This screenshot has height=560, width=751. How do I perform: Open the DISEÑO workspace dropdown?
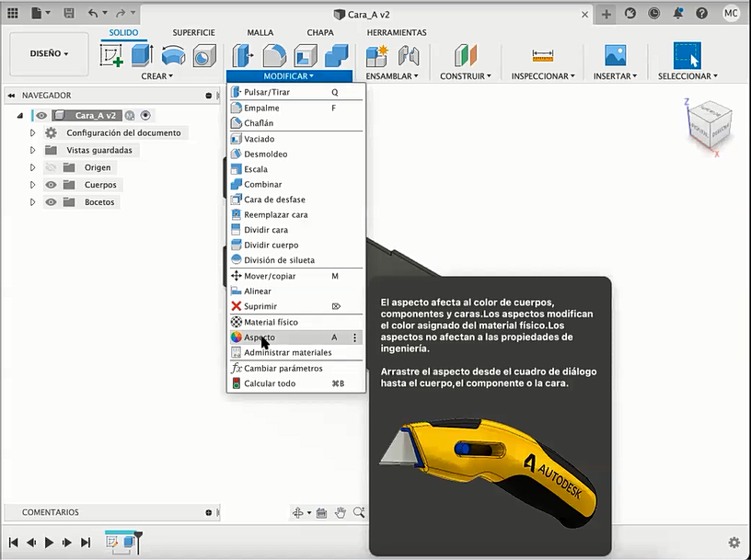click(x=49, y=53)
